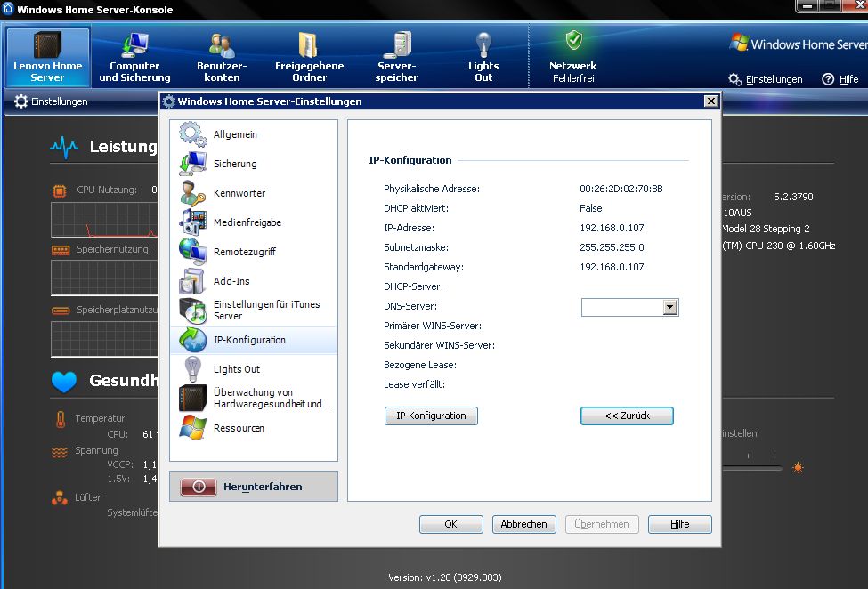
Task: Click the DHCP aktiviert value False
Action: 590,208
